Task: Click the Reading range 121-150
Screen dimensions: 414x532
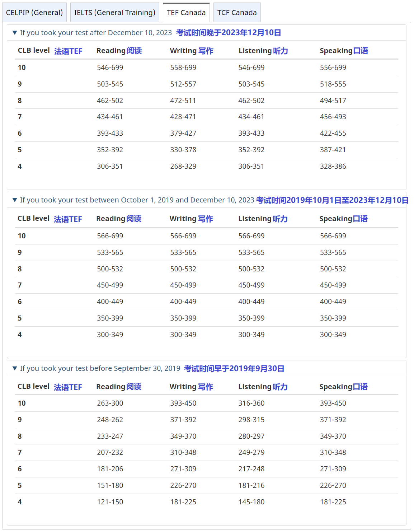Action: coord(110,502)
